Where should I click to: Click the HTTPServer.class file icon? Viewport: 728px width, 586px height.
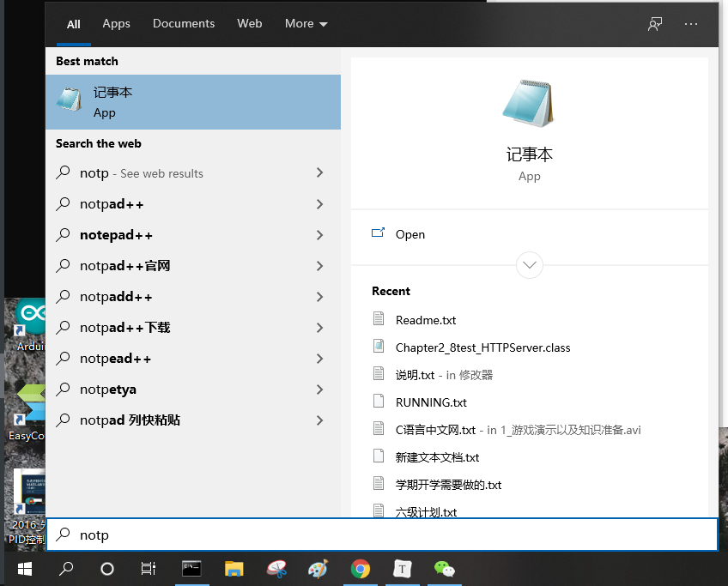379,346
